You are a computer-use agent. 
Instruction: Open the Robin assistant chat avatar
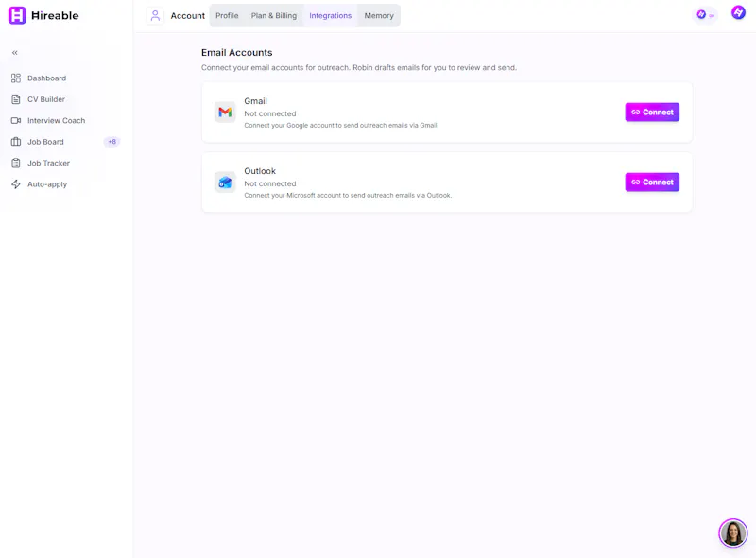(x=733, y=533)
